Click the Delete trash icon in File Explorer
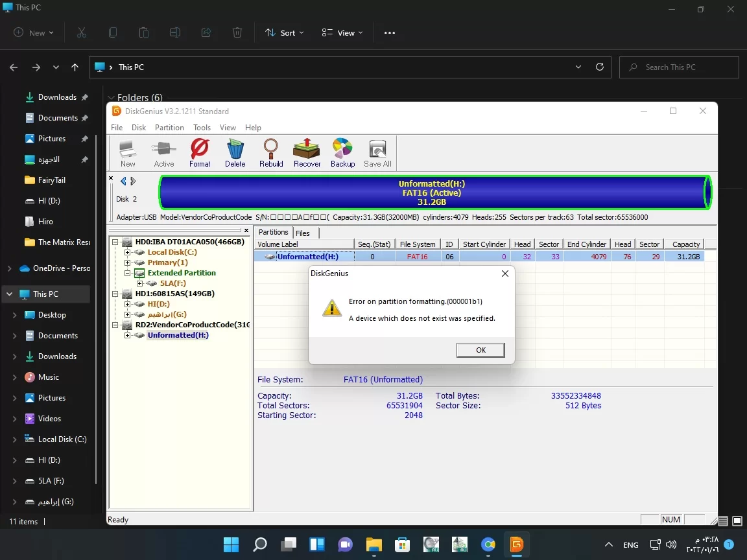Viewport: 747px width, 560px height. click(237, 32)
